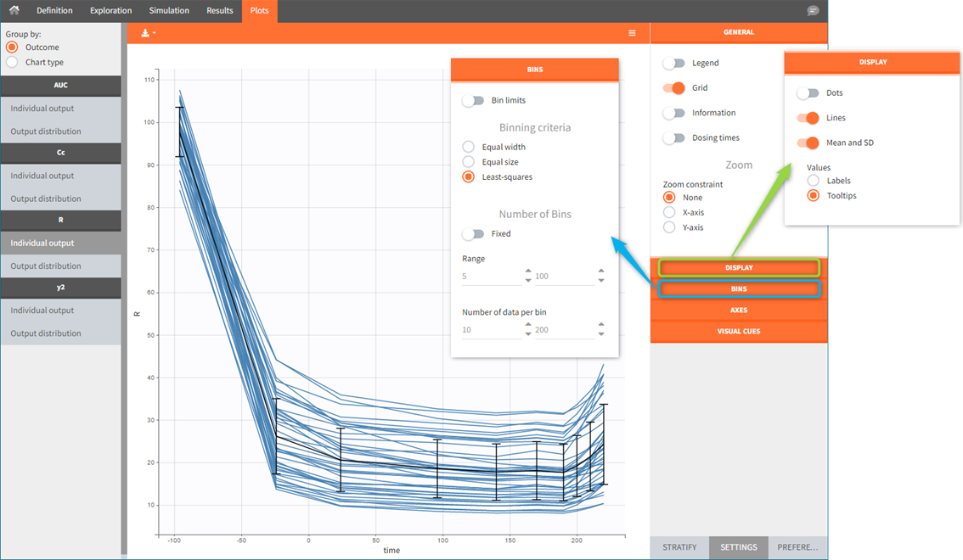Click the home icon in top bar
The width and height of the screenshot is (963, 560).
click(x=14, y=10)
